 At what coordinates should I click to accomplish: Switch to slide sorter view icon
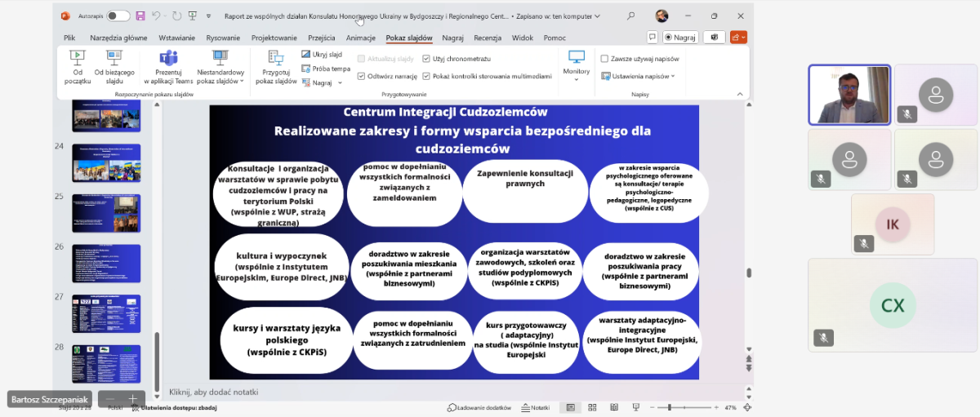[591, 407]
